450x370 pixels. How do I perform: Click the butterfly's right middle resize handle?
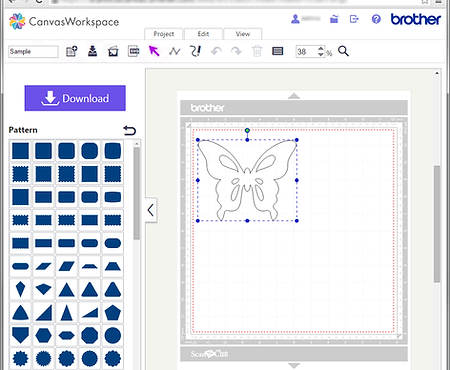point(297,180)
